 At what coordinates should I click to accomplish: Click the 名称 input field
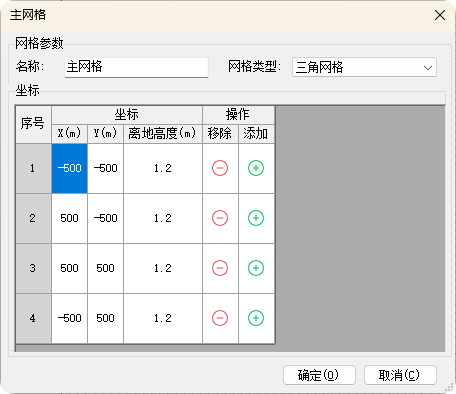136,67
